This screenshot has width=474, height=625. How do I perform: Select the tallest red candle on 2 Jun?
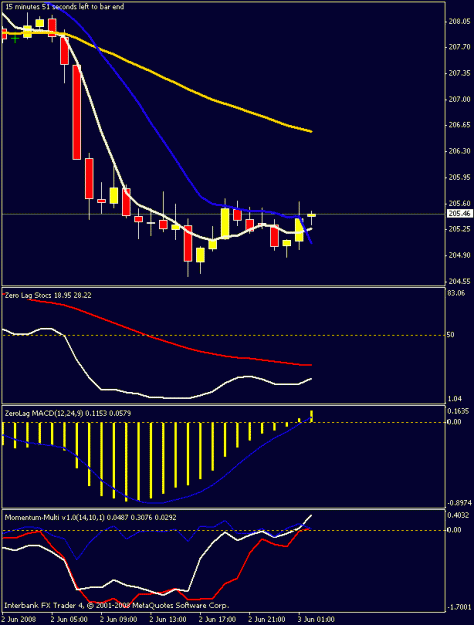click(77, 112)
